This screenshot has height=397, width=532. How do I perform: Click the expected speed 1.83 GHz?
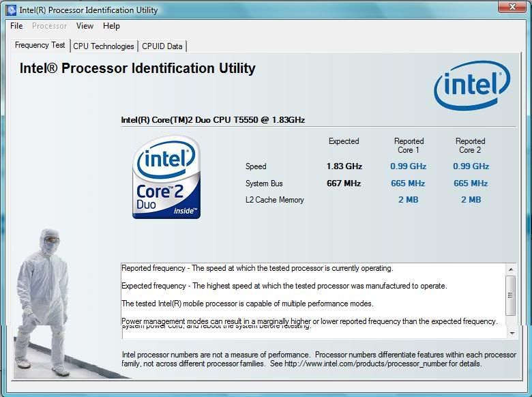coord(344,166)
